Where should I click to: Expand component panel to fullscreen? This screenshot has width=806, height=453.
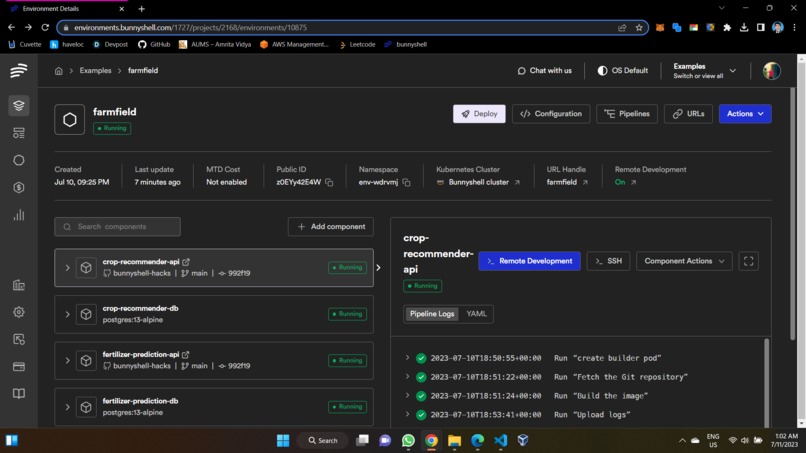(x=748, y=261)
